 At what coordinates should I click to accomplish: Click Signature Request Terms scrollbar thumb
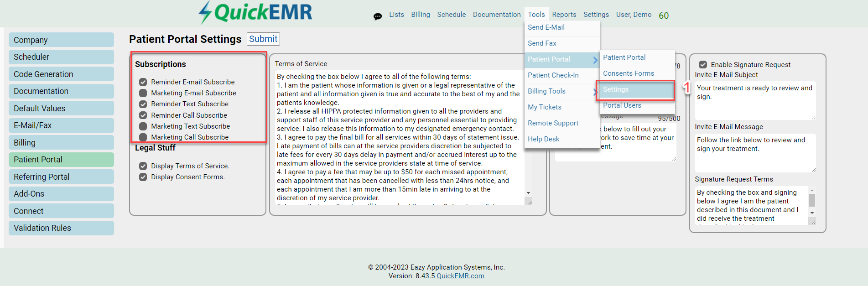pos(812,200)
